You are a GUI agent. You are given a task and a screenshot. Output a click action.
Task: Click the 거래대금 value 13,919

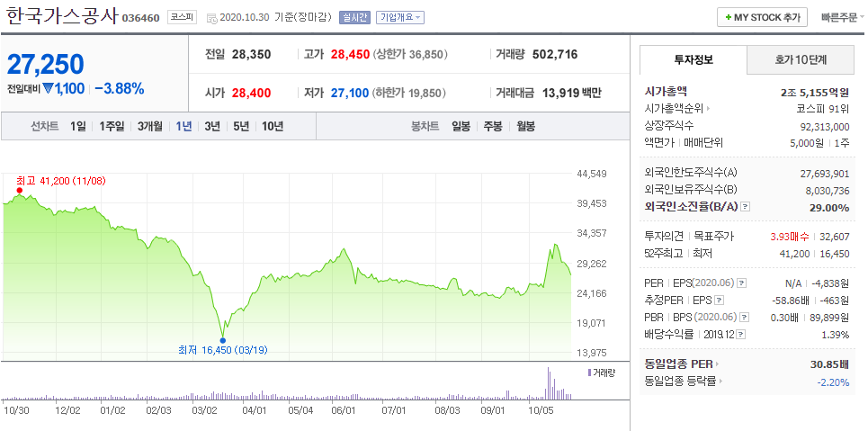[559, 93]
